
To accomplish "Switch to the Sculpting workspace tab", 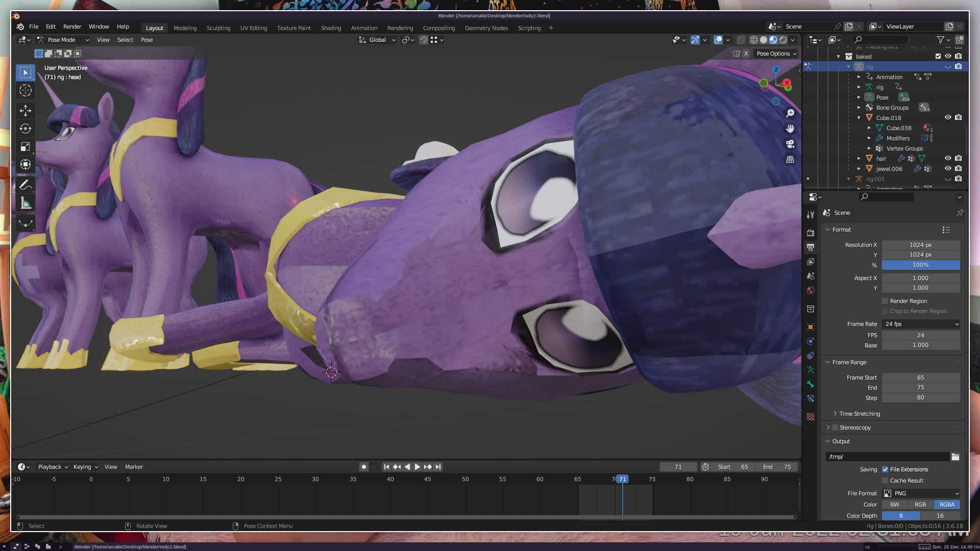I will [x=218, y=28].
